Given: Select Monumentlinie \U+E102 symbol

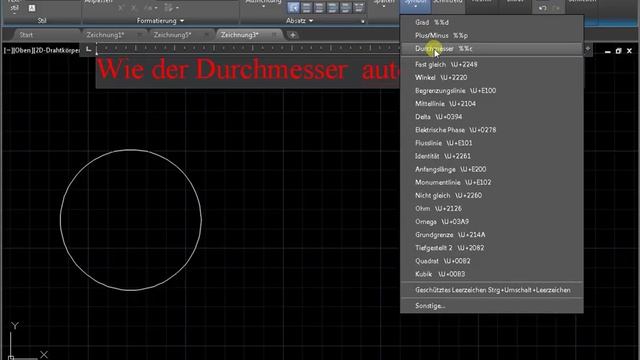Looking at the screenshot, I should click(x=491, y=182).
